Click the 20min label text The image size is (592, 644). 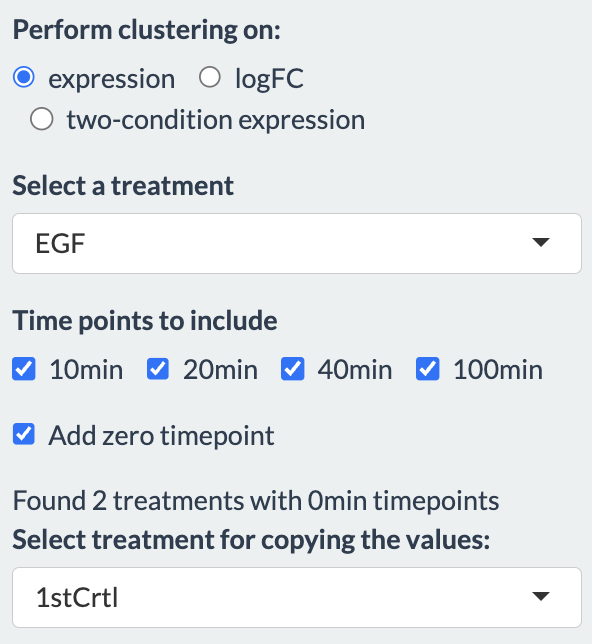pos(221,370)
